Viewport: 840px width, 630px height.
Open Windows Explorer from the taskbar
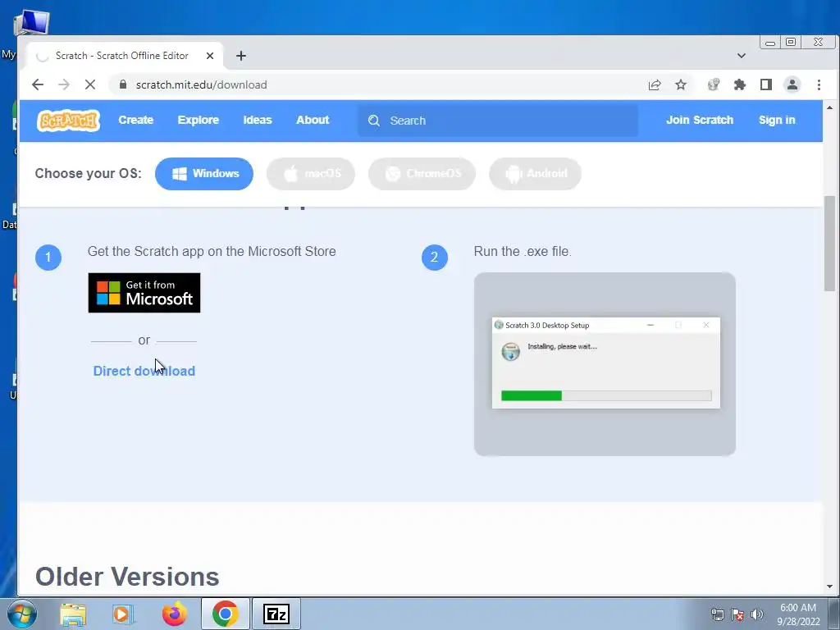point(73,614)
